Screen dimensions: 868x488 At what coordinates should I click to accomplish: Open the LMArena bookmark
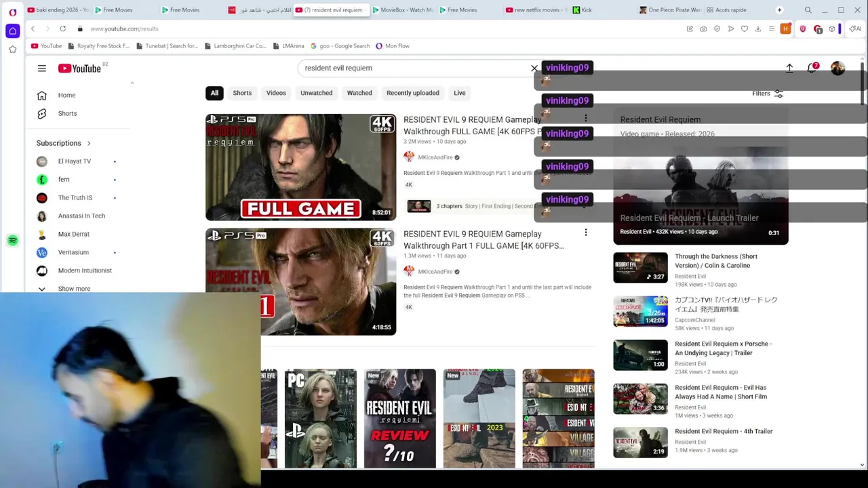(x=288, y=46)
